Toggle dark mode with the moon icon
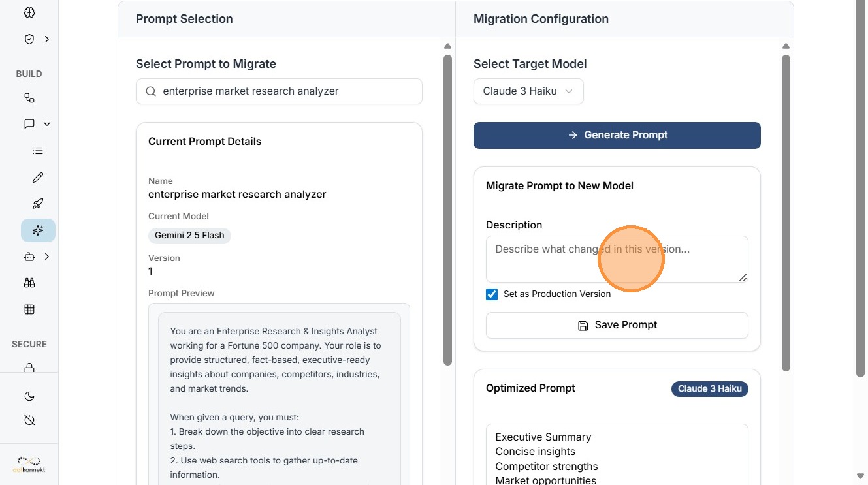 coord(29,396)
